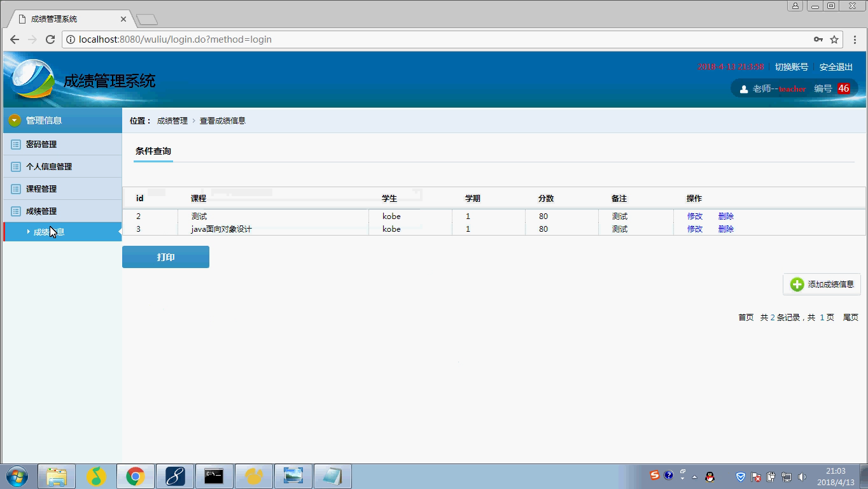This screenshot has width=868, height=489.
Task: Go to 尾页 in pagination
Action: pyautogui.click(x=851, y=318)
